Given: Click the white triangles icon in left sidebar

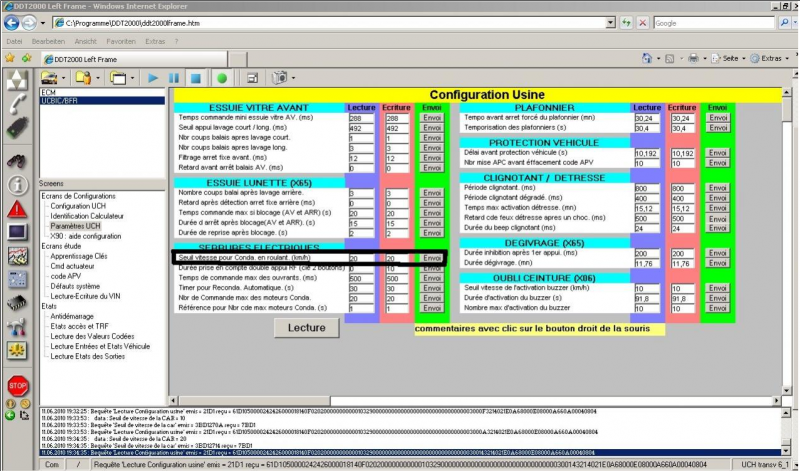Looking at the screenshot, I should pyautogui.click(x=17, y=80).
